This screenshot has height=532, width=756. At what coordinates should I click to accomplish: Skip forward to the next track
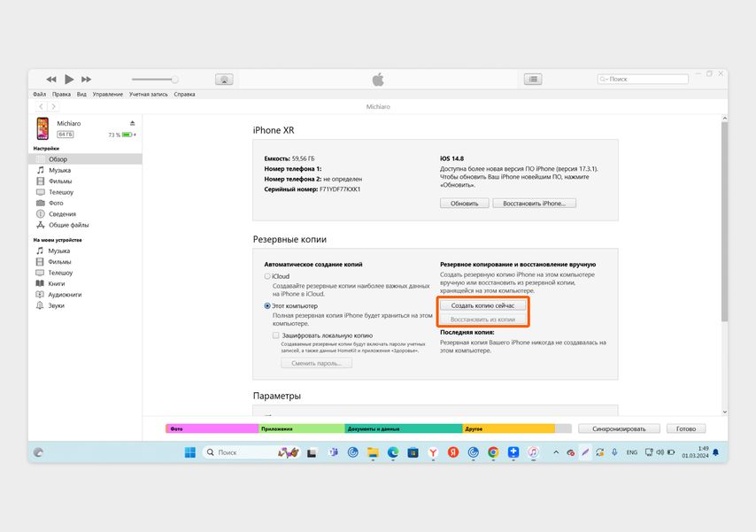86,79
